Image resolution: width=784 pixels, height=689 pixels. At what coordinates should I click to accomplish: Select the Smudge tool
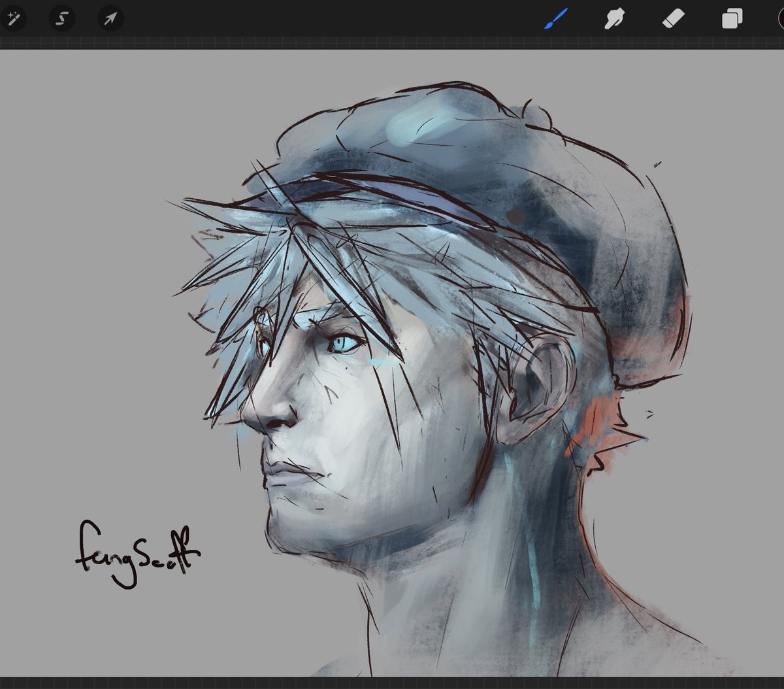614,18
